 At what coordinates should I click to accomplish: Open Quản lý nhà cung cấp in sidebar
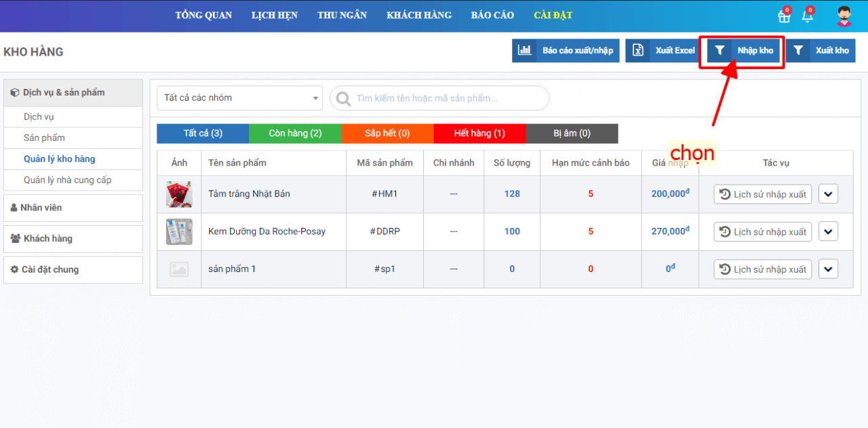(67, 180)
